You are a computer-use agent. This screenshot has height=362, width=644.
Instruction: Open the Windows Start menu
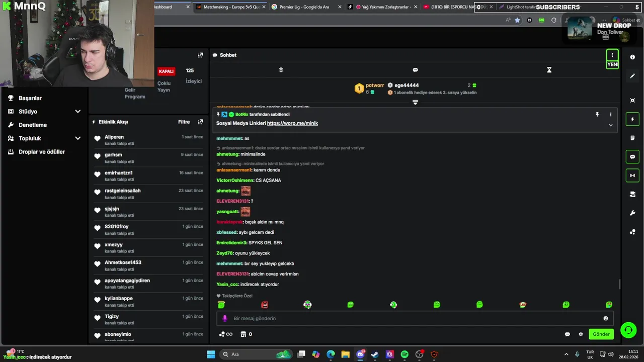[x=211, y=354]
